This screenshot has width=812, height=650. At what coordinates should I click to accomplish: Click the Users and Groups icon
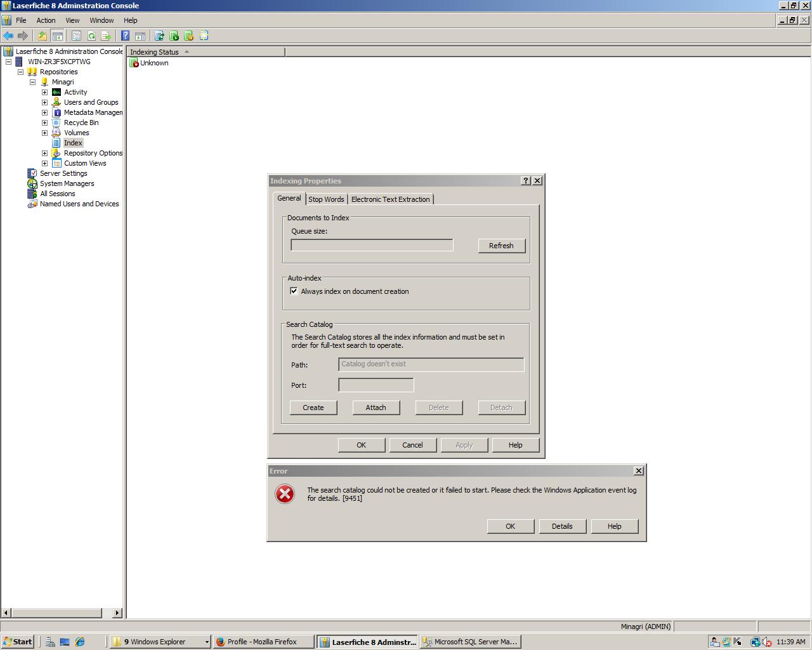click(x=56, y=102)
